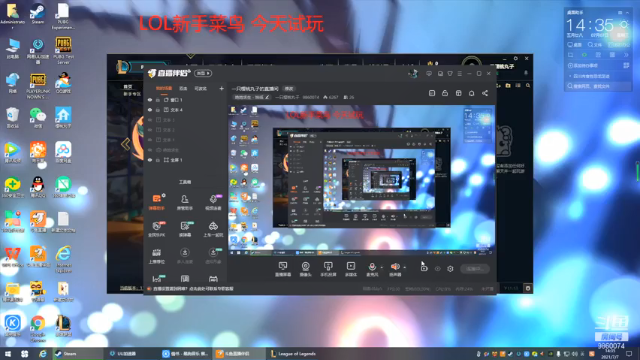This screenshot has width=640, height=360.
Task: Click the Douyu companion item in the taskbar
Action: 239,353
